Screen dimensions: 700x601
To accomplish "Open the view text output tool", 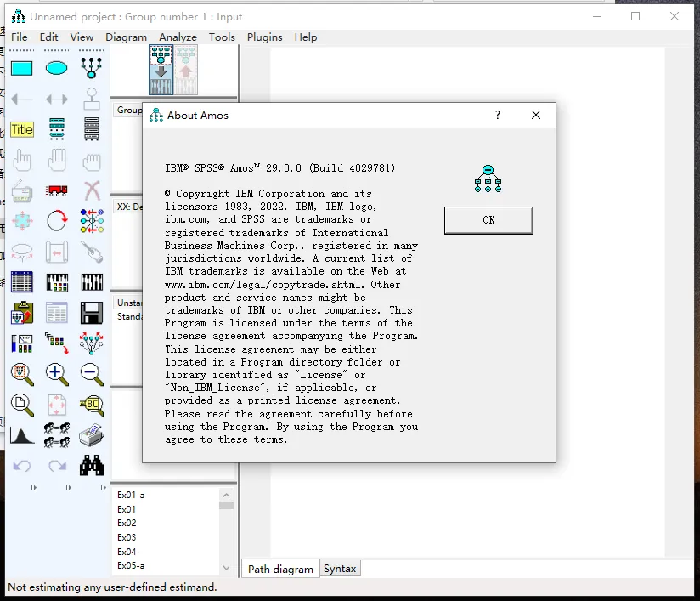I will tap(57, 312).
